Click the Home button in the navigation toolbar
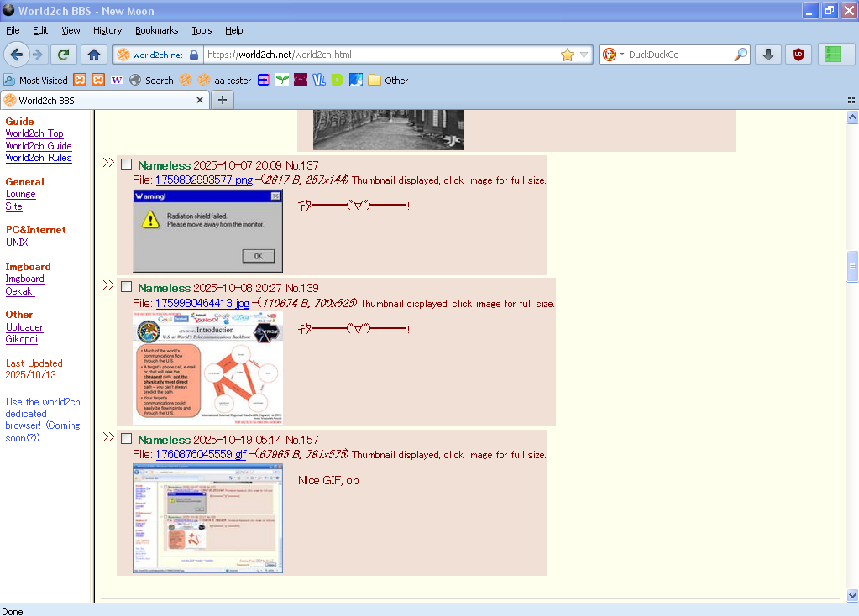 click(x=93, y=55)
